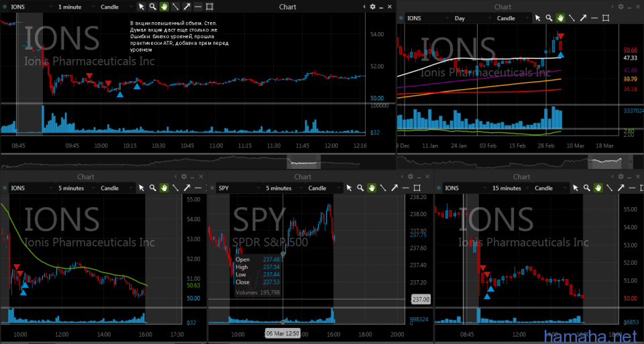Toggle the link circle beside IONS in Day chart

401,18
